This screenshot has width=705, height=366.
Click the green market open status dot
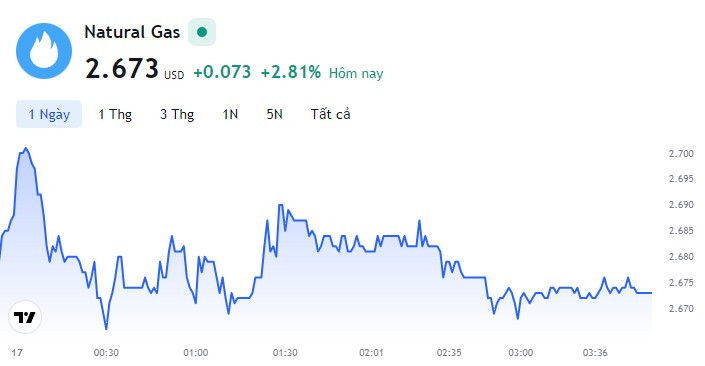(x=202, y=32)
